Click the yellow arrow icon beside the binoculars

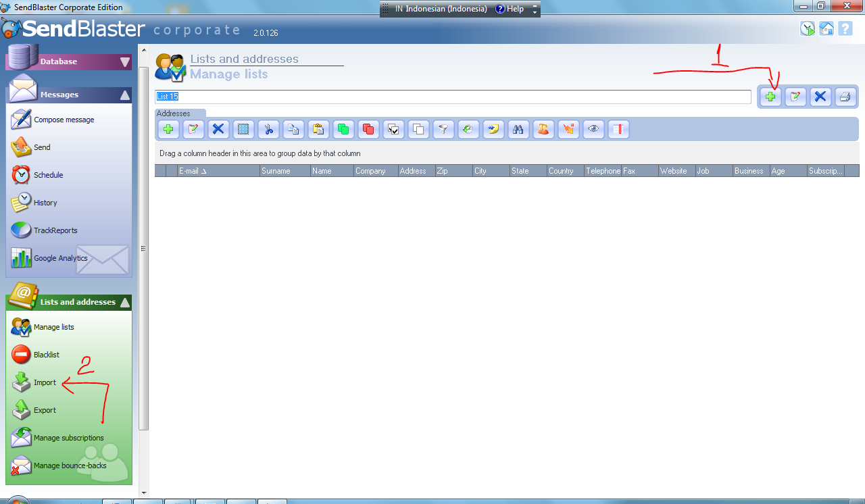point(493,129)
